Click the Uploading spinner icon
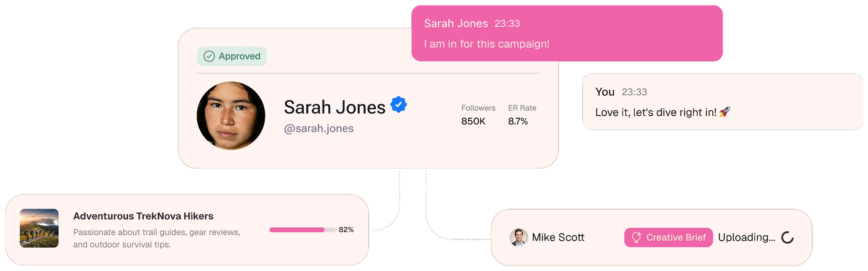Viewport: 868px width, 271px height. click(787, 237)
